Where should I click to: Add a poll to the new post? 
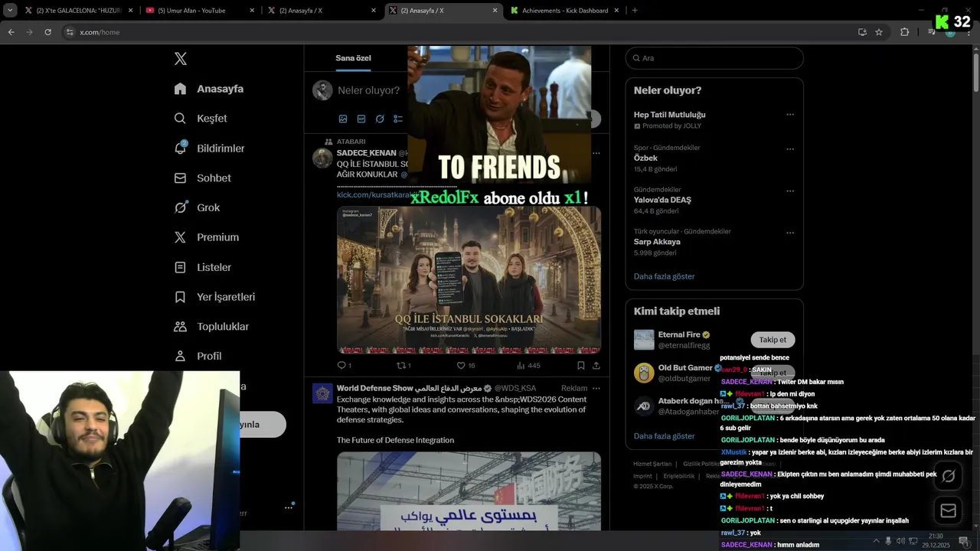pyautogui.click(x=398, y=119)
